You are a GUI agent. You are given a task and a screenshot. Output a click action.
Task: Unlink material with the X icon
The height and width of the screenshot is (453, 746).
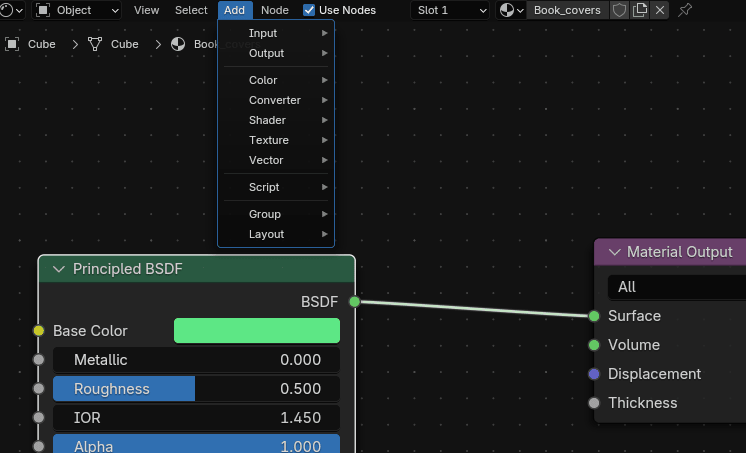(660, 10)
